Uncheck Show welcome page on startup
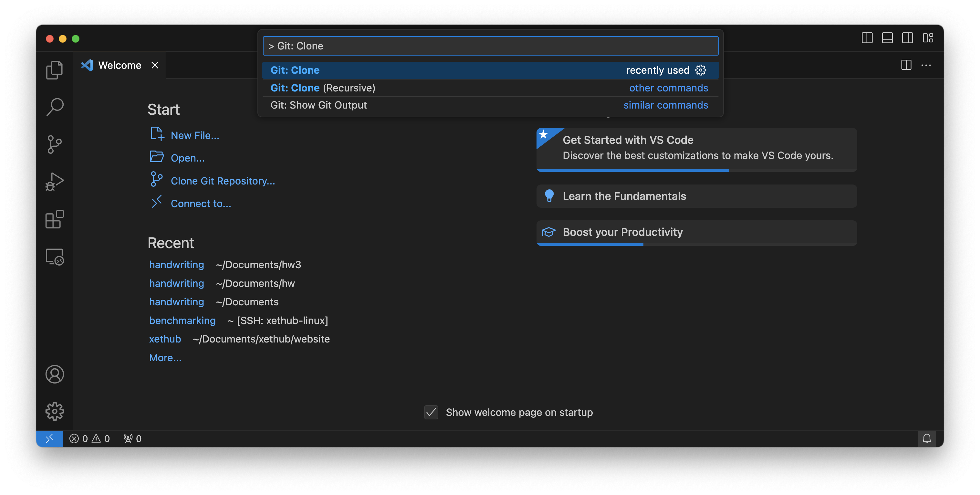The height and width of the screenshot is (495, 980). pos(431,412)
